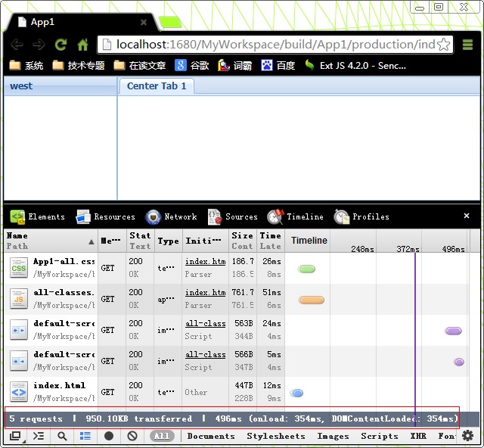Switch to the Network devtools panel

(x=171, y=216)
